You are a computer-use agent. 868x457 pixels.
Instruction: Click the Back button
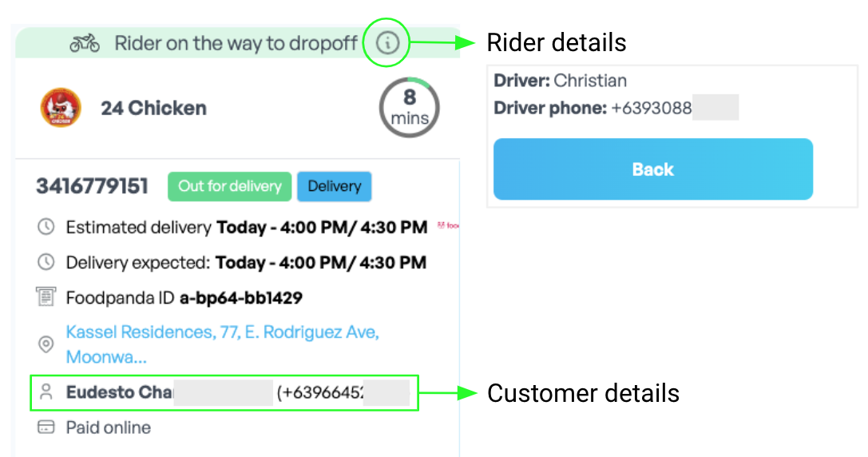point(653,169)
